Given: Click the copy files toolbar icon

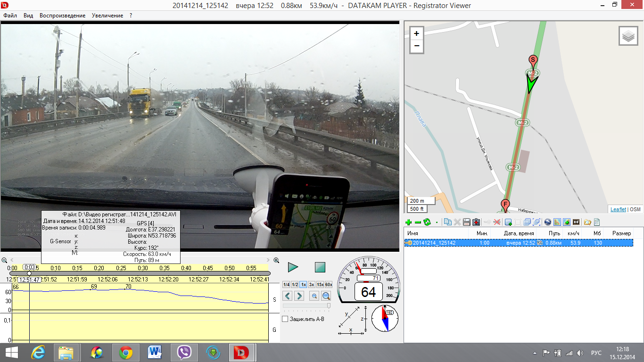Looking at the screenshot, I should [448, 222].
